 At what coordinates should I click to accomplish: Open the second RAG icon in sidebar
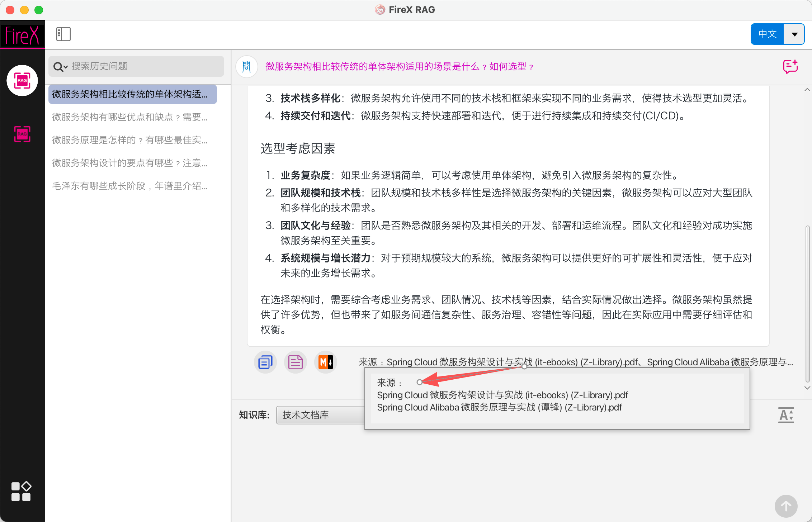(x=22, y=134)
